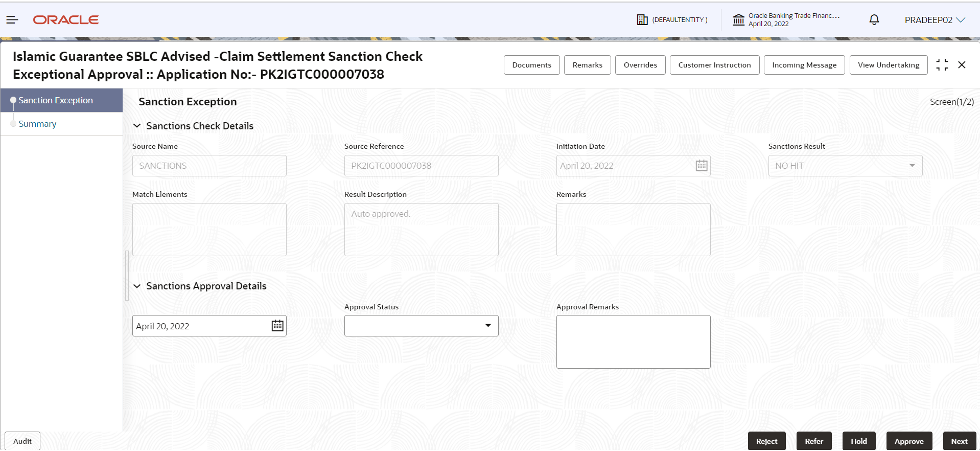Click the default entity building icon

[642, 20]
